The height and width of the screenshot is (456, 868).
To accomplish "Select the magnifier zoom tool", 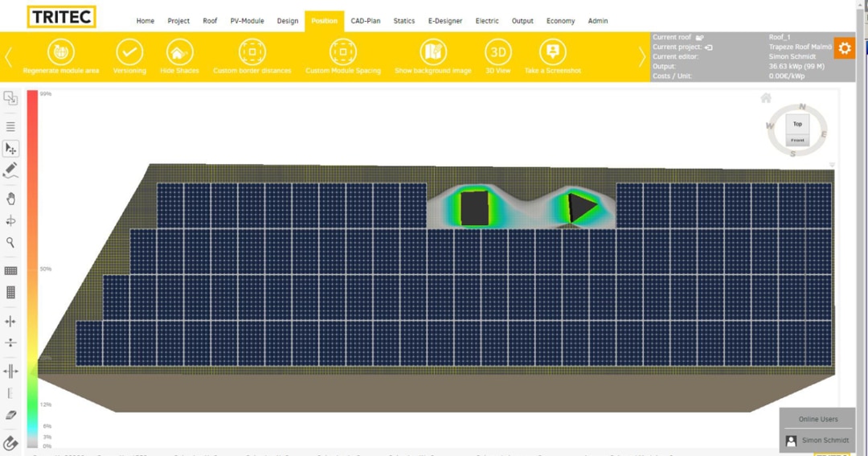I will tap(10, 242).
